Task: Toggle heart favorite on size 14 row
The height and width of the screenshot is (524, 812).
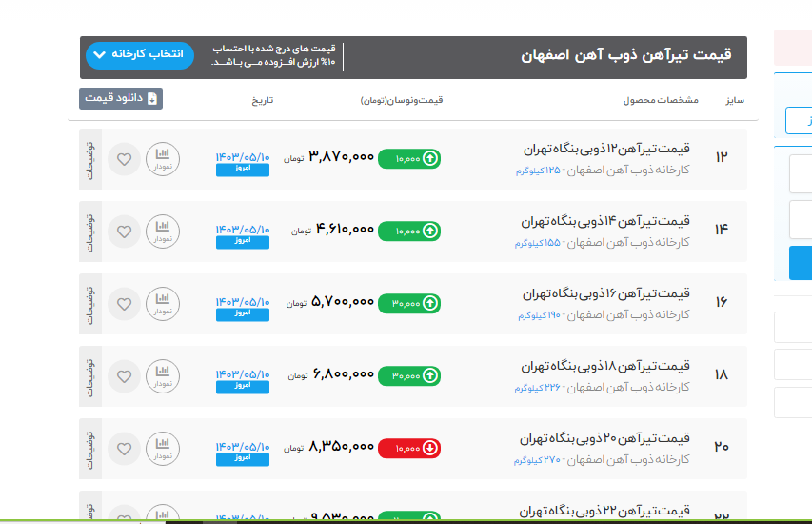Action: (x=124, y=232)
